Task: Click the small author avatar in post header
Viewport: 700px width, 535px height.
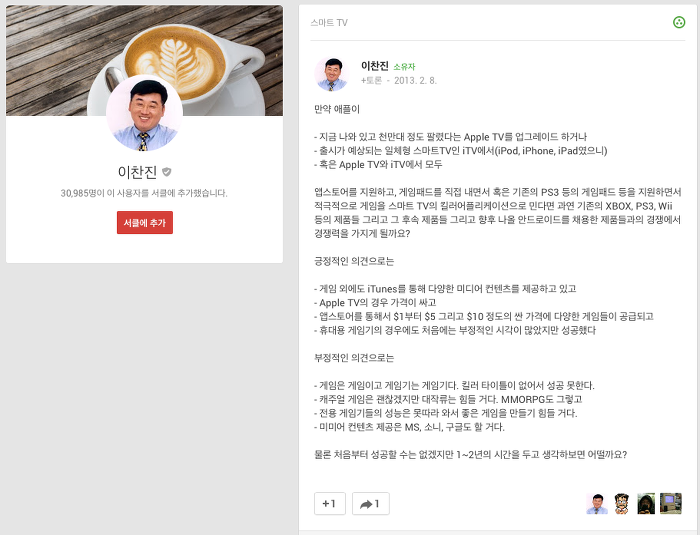Action: pos(332,74)
